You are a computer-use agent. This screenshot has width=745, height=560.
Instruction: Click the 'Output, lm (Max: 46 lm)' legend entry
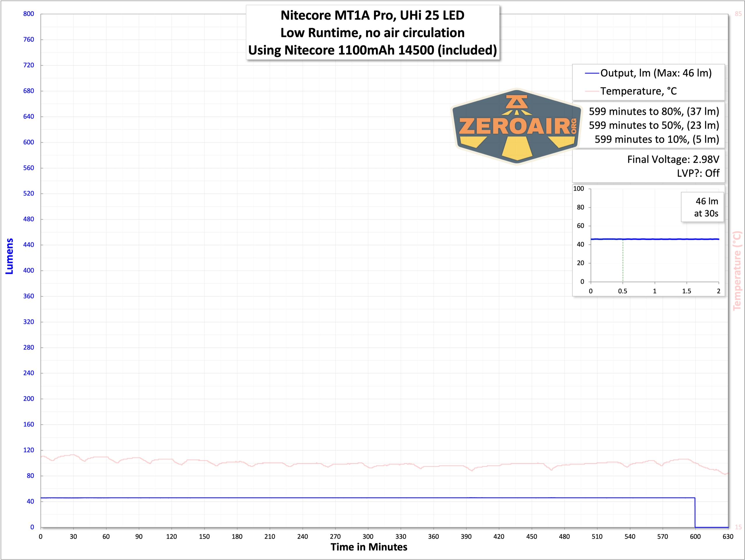(656, 73)
